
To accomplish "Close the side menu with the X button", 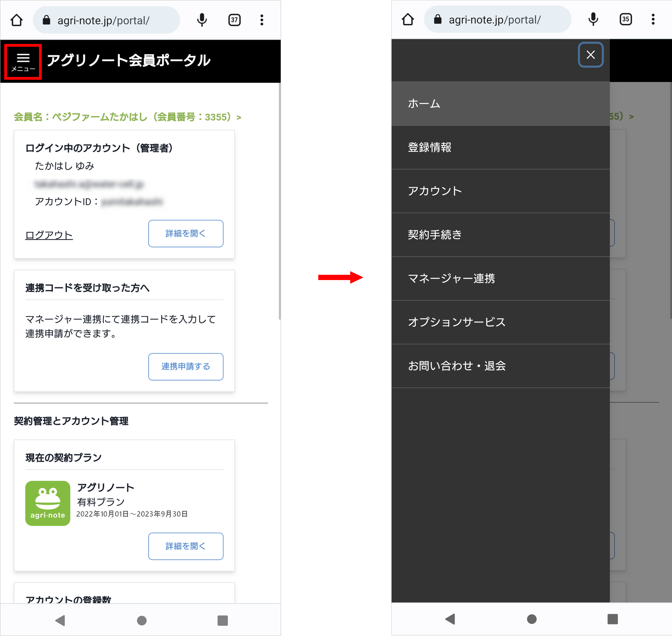I will pos(591,55).
